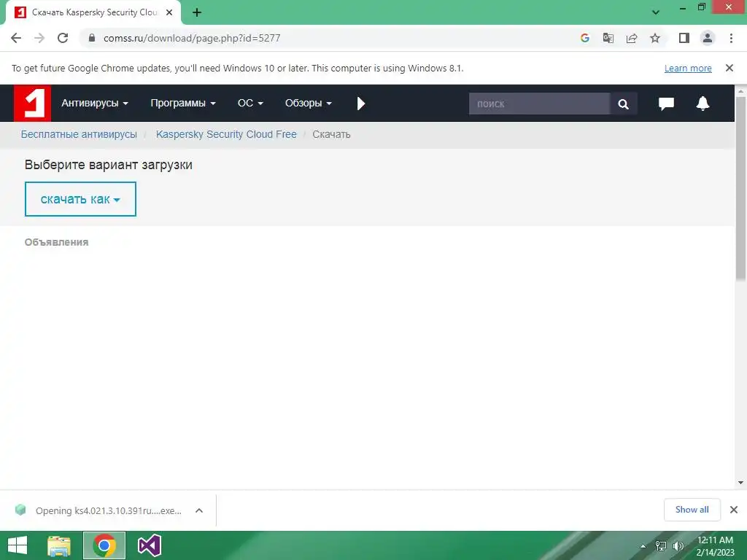
Task: Close the downloads bar
Action: [x=734, y=510]
